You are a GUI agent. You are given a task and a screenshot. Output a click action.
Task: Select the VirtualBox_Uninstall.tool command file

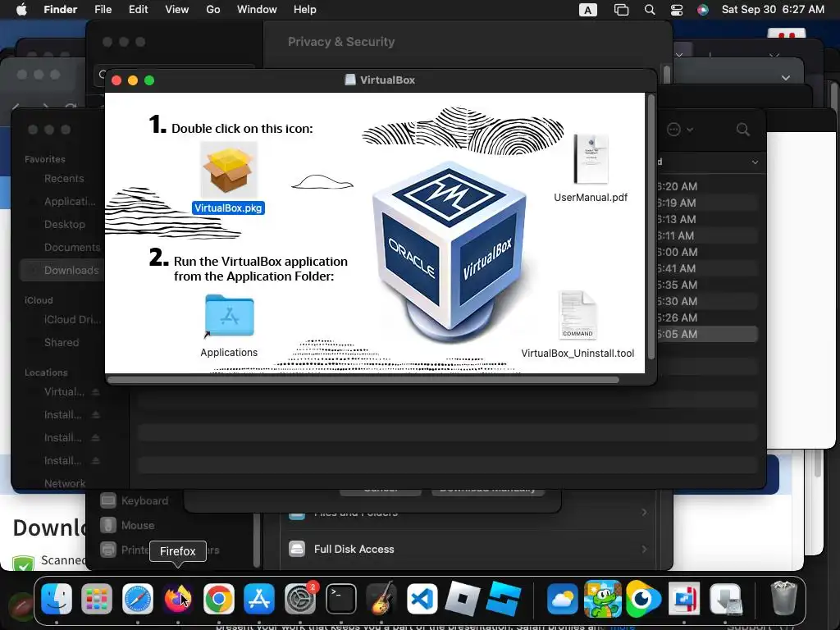point(577,315)
